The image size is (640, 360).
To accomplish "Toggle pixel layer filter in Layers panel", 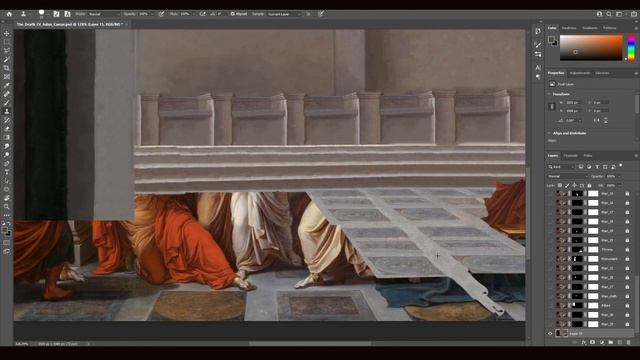I will click(x=581, y=167).
